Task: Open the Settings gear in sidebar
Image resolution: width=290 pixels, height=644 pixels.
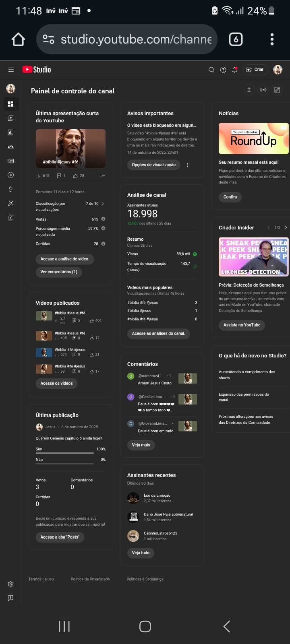Action: (11, 584)
